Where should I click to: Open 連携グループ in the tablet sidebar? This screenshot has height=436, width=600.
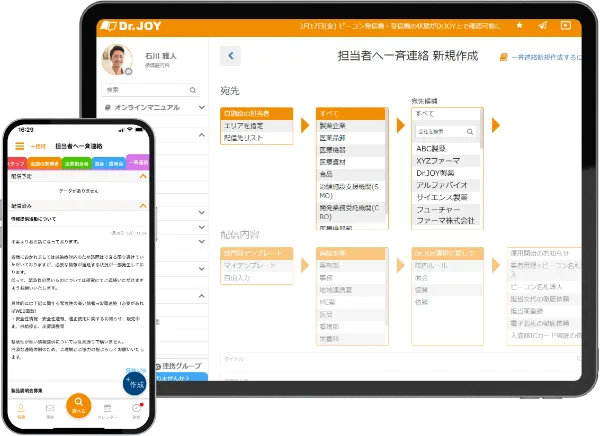tap(178, 366)
